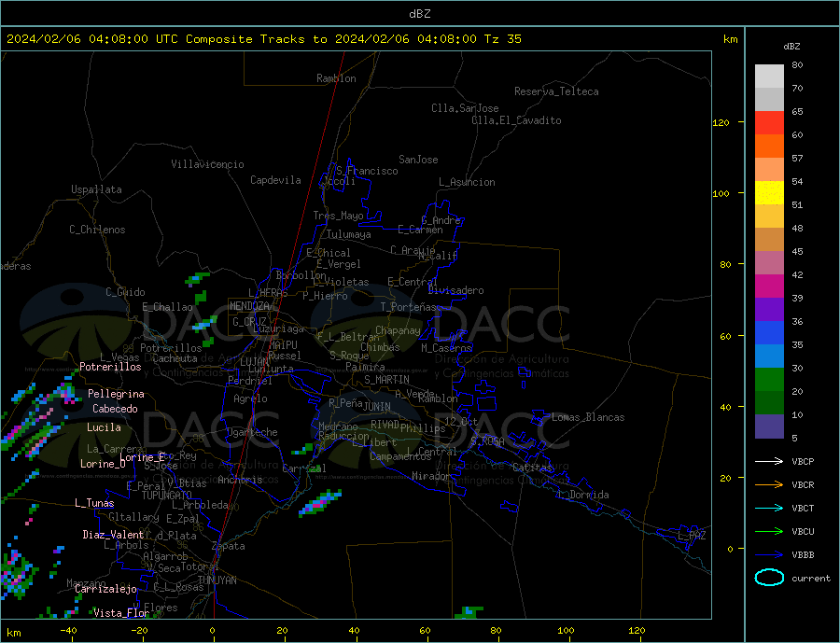The height and width of the screenshot is (643, 840).
Task: Click the G_CRUZ label box
Action: 249,321
